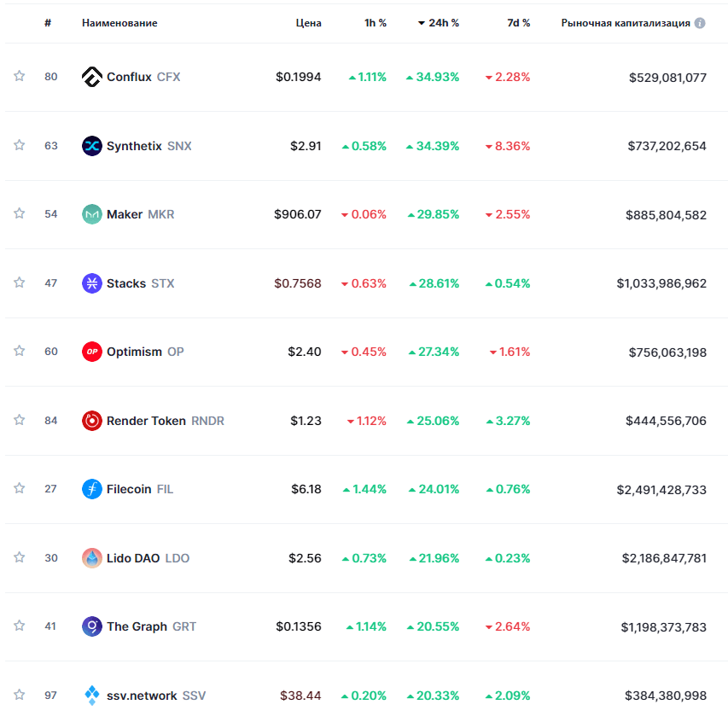728x728 pixels.
Task: Open the Lido DAO name link
Action: [x=132, y=558]
